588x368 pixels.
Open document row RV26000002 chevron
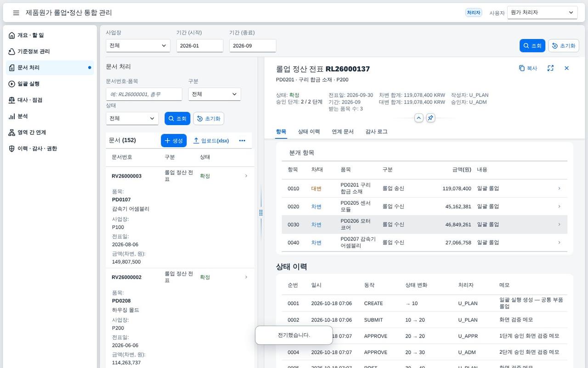click(246, 277)
